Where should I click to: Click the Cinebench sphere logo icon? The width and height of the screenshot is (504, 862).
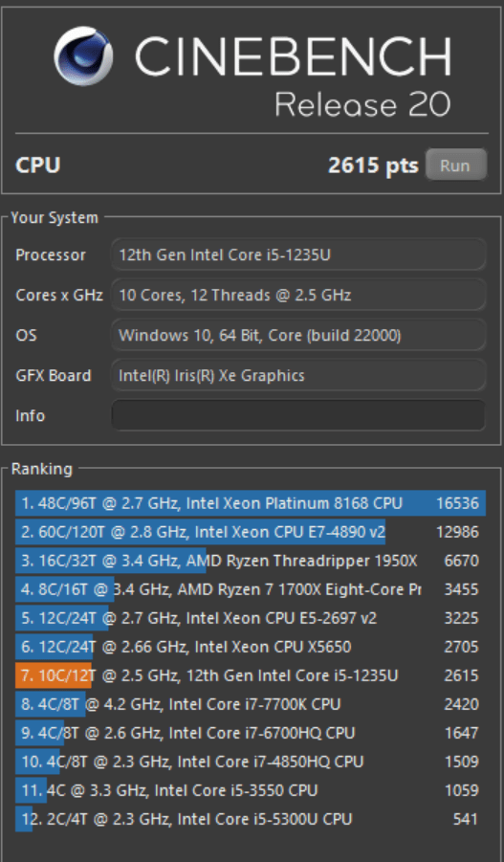point(83,56)
